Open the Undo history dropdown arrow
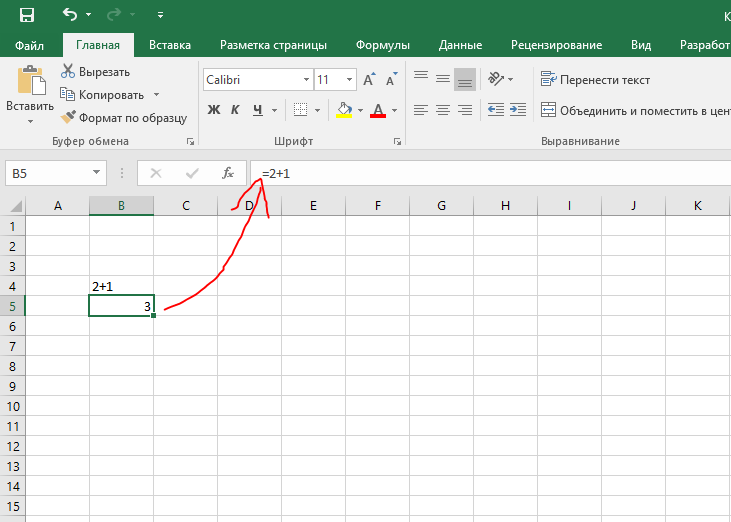The height and width of the screenshot is (522, 731). pos(89,15)
